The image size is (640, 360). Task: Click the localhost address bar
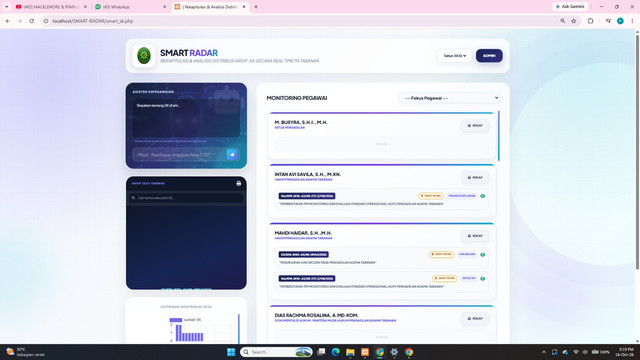coord(302,21)
